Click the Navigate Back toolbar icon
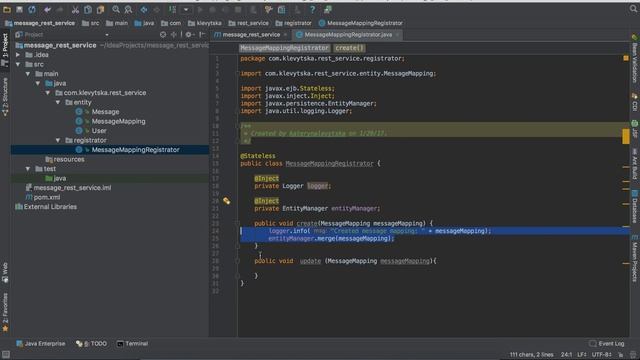This screenshot has width=640, height=360. [144, 9]
